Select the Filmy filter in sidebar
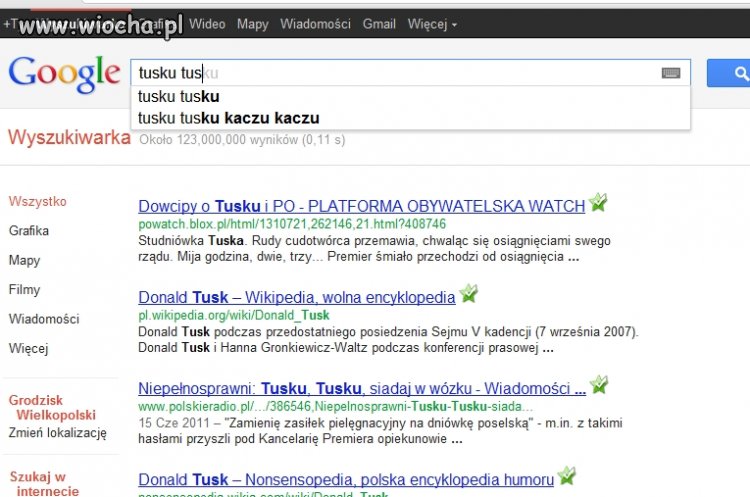Viewport: 750px width, 497px height. click(x=24, y=290)
